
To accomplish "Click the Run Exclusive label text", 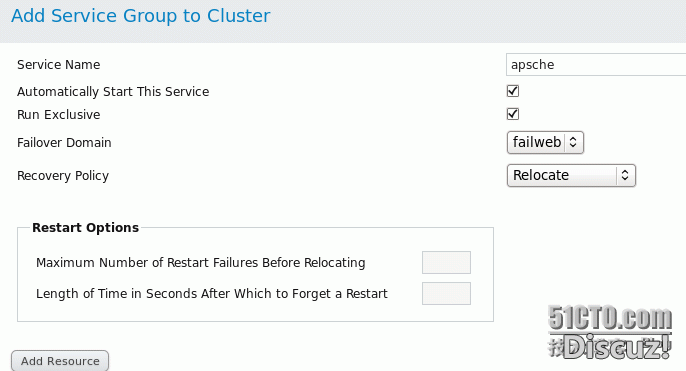I will [x=59, y=115].
